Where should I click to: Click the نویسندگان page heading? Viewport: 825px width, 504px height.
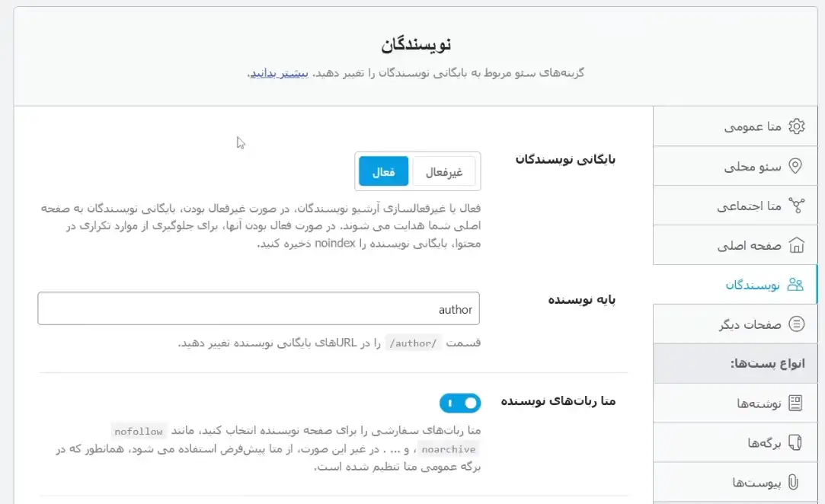[416, 44]
